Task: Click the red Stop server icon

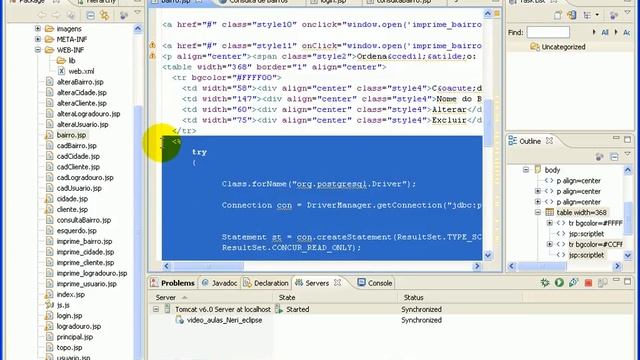Action: tap(588, 283)
